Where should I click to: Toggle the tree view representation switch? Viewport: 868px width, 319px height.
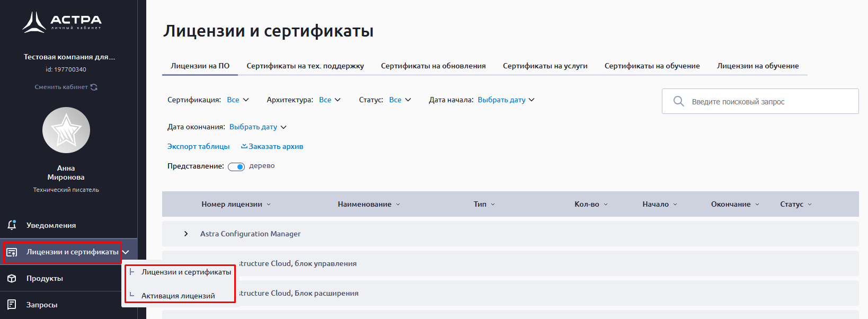[x=236, y=167]
